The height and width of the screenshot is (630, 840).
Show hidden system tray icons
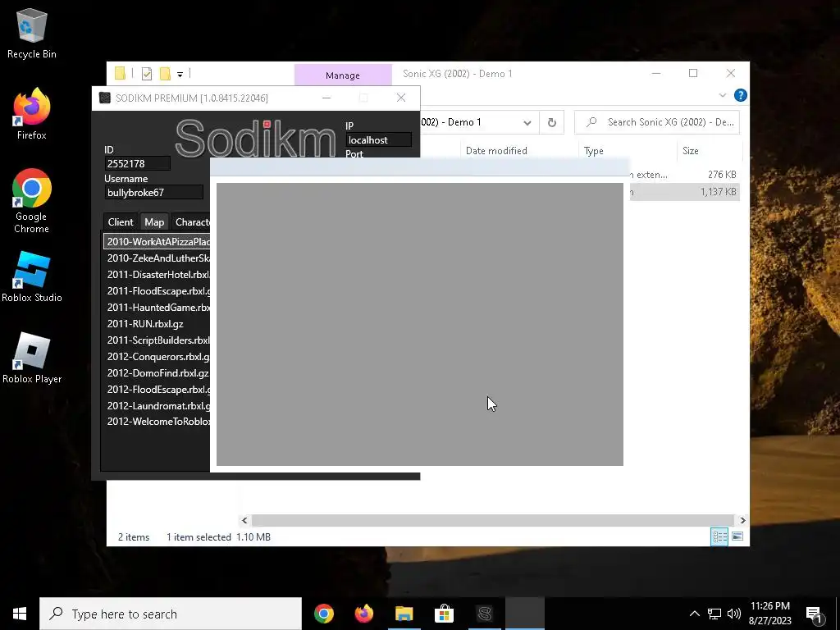694,614
